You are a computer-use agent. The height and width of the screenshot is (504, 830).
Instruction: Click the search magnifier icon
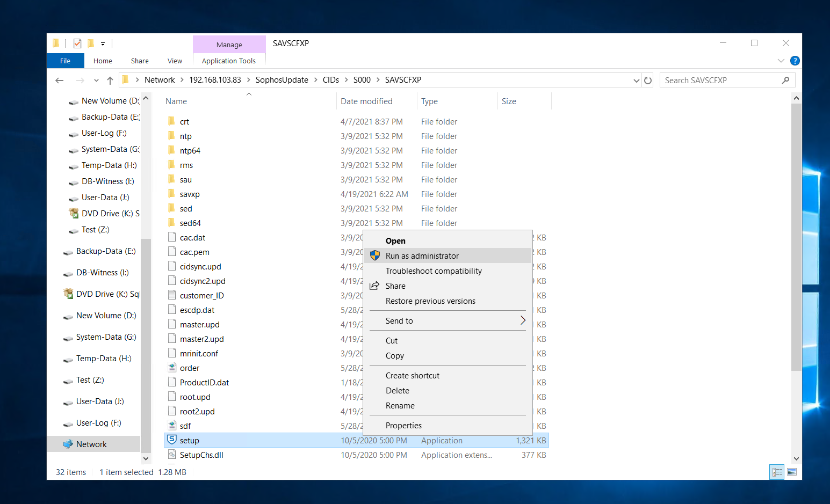785,80
